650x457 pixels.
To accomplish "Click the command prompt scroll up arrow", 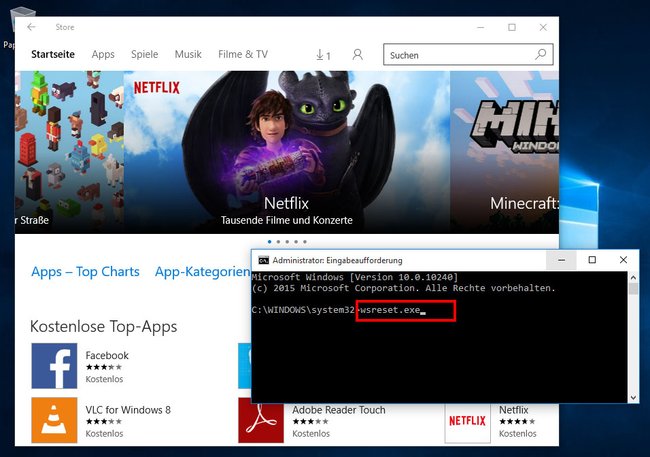I will click(x=633, y=277).
